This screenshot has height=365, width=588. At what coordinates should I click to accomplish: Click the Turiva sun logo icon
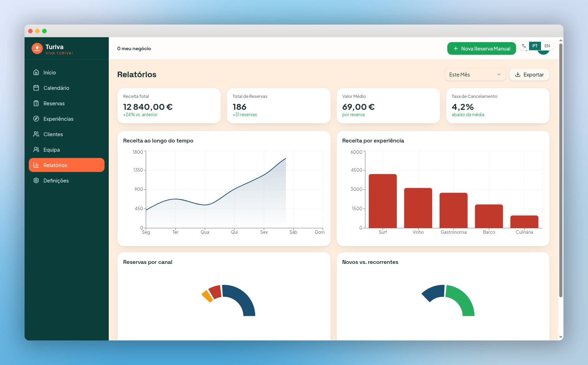[x=37, y=48]
